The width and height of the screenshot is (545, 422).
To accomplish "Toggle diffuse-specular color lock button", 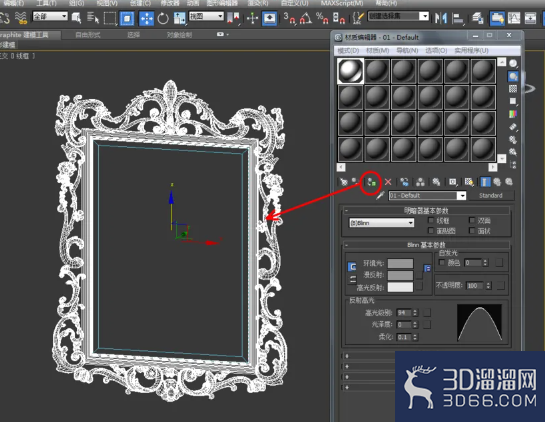I will pyautogui.click(x=352, y=279).
